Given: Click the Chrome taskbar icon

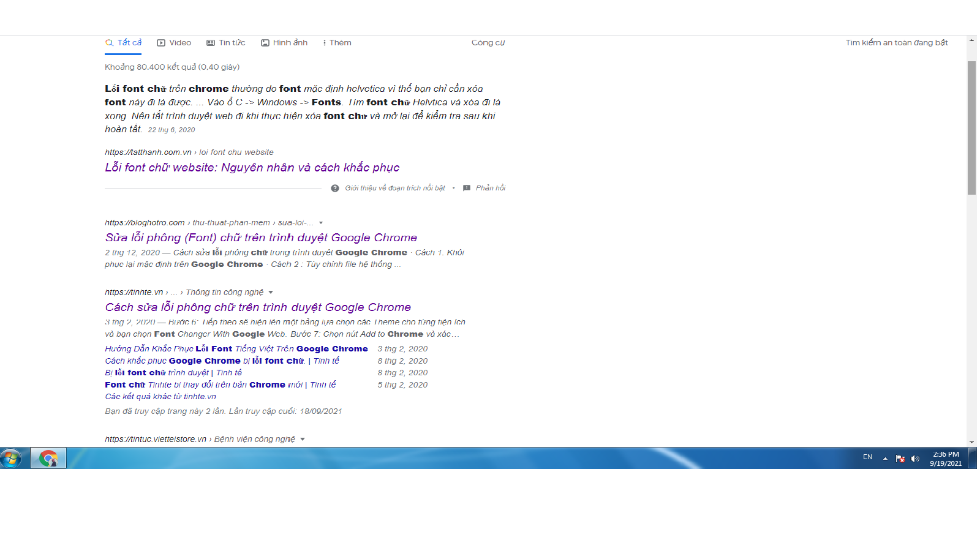Looking at the screenshot, I should [48, 458].
